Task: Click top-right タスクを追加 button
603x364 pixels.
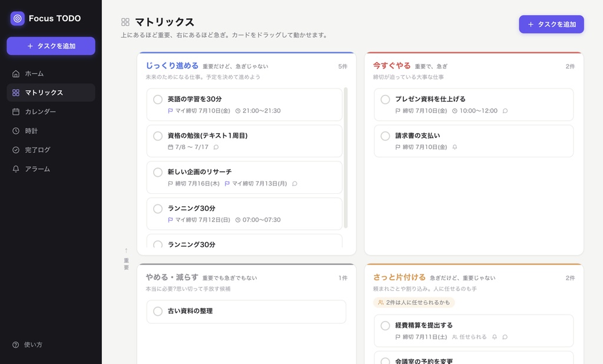Action: coord(551,24)
